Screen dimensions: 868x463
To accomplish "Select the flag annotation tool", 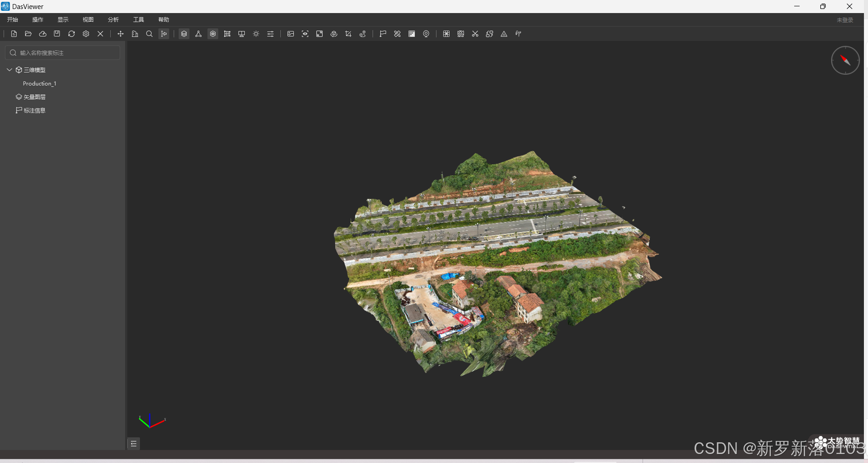I will [x=382, y=34].
